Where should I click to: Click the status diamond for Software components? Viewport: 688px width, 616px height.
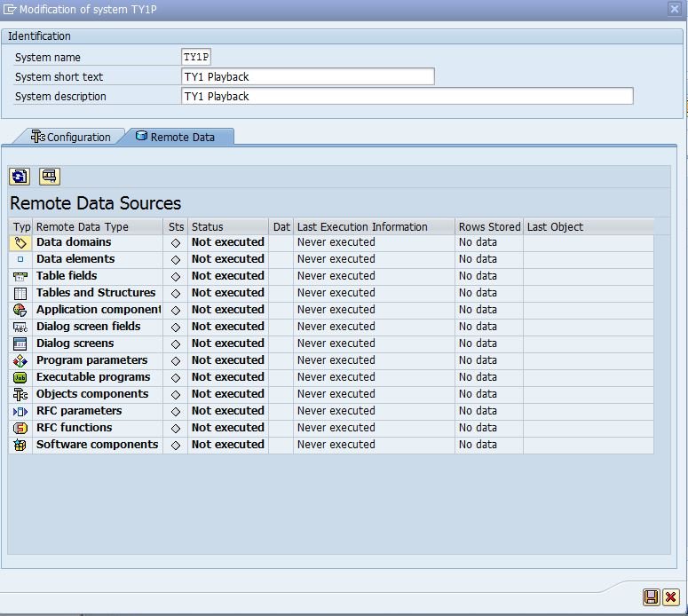pyautogui.click(x=176, y=445)
